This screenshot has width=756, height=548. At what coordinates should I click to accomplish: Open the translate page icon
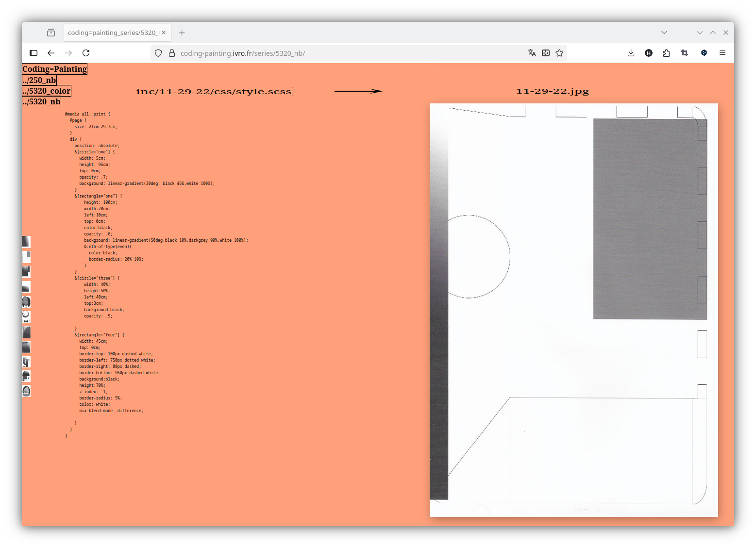(532, 53)
